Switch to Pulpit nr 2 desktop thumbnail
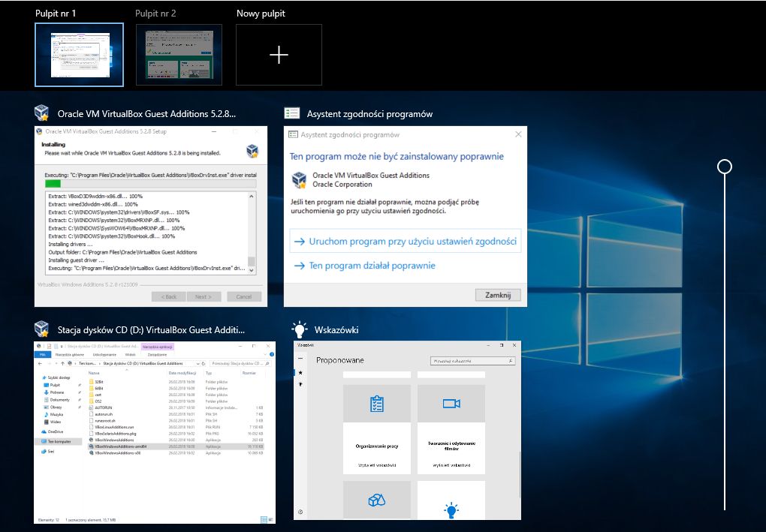 coord(179,55)
